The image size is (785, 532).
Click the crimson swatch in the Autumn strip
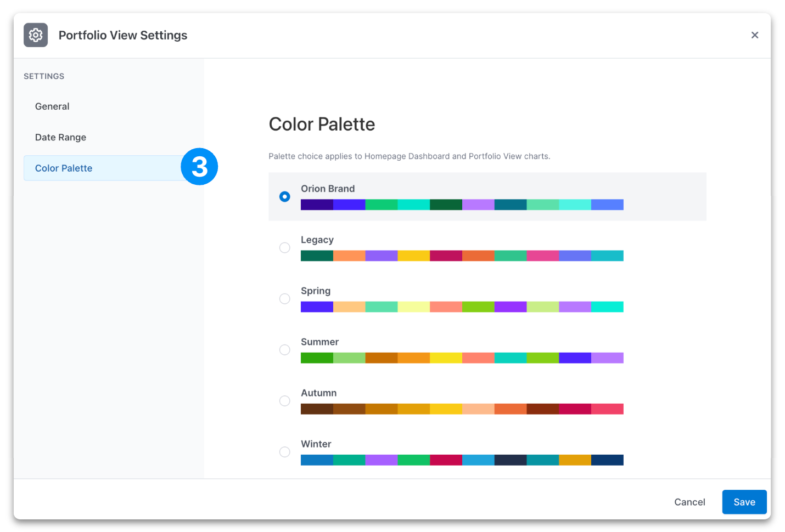click(x=575, y=409)
